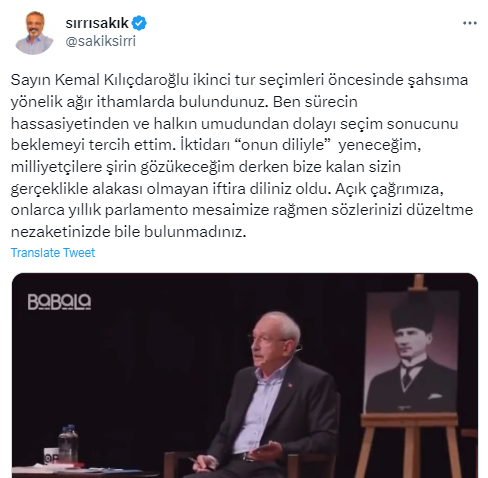Open the three-dot more options menu
Viewport: 488px width, 478px height.
[469, 23]
